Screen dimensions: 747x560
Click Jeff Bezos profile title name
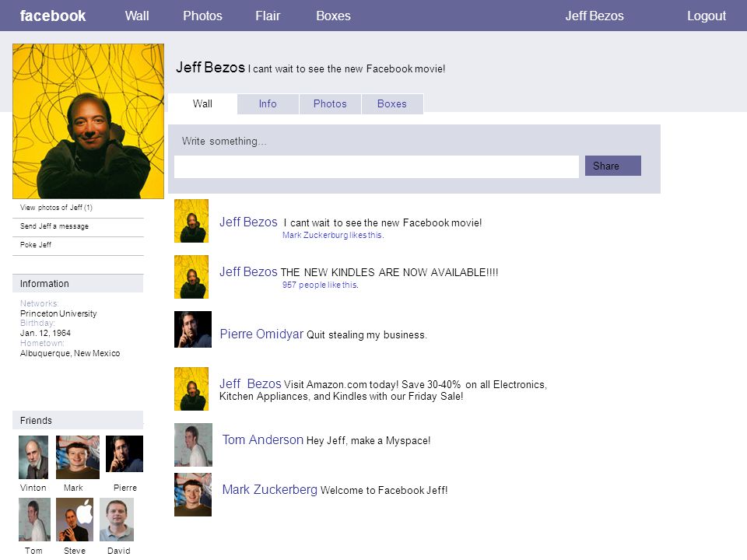point(210,67)
